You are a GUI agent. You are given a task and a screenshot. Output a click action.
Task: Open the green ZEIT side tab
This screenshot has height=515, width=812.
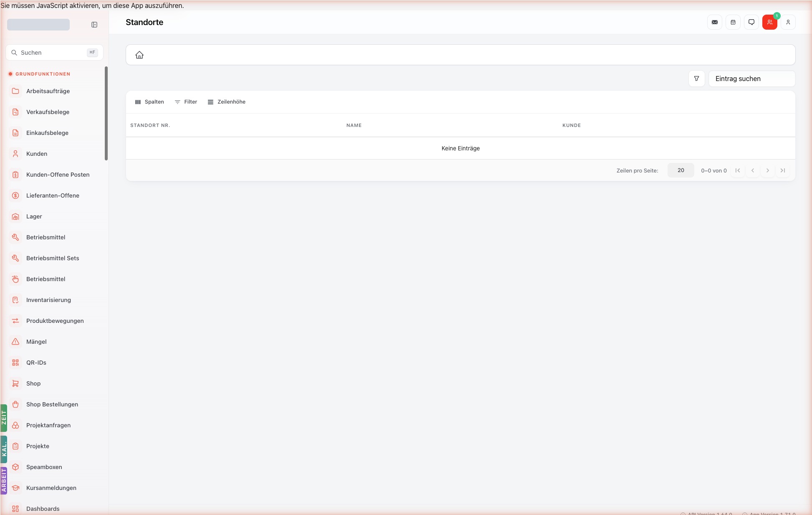[x=4, y=418]
